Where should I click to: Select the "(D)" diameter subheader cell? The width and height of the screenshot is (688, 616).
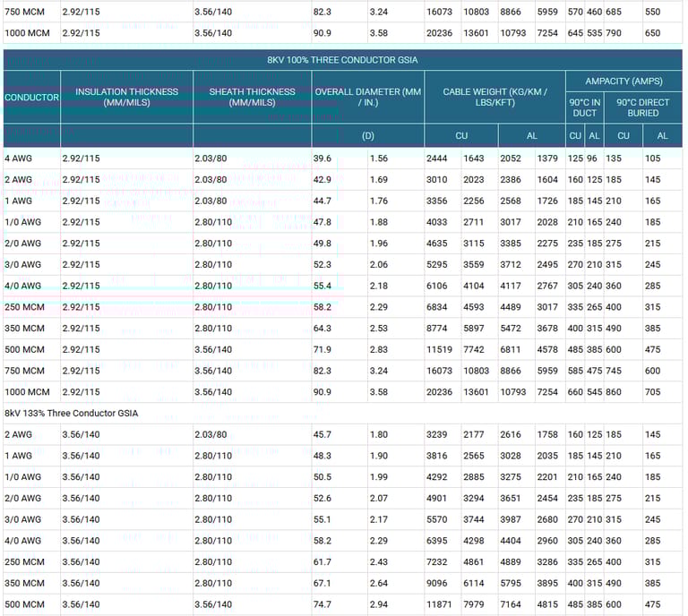tap(367, 136)
